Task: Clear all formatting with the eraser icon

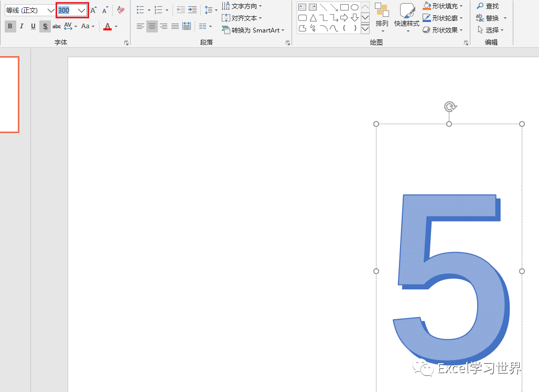Action: tap(121, 10)
